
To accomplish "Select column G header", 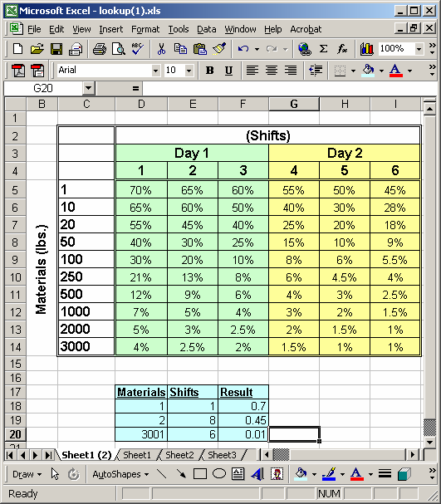I will pos(294,104).
